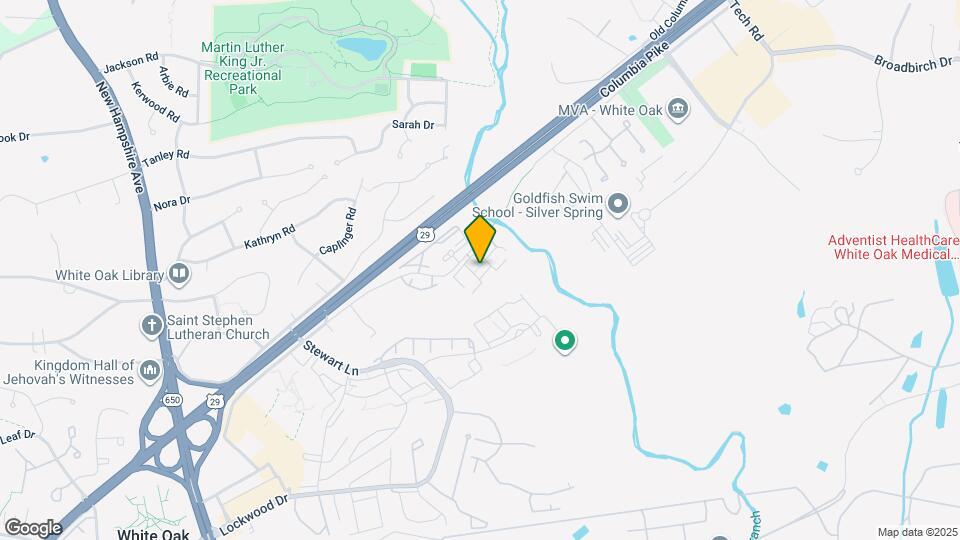Click the park's blue pond
This screenshot has width=960, height=540.
[x=362, y=48]
